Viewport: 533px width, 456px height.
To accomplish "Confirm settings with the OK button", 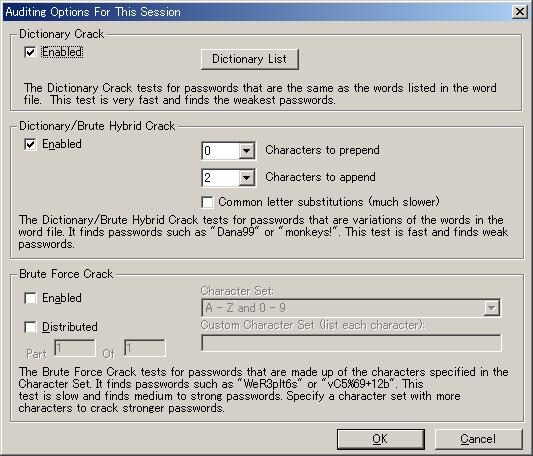I will pos(380,439).
